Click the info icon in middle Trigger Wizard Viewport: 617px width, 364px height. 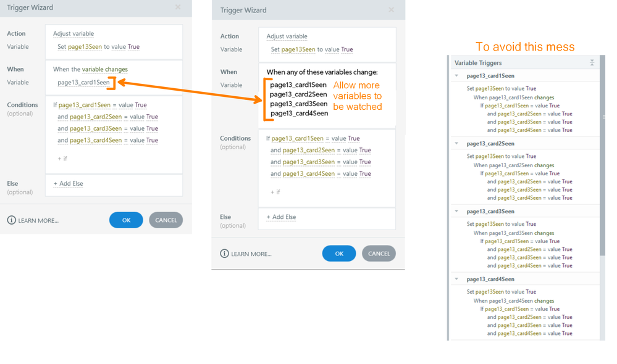pos(224,254)
